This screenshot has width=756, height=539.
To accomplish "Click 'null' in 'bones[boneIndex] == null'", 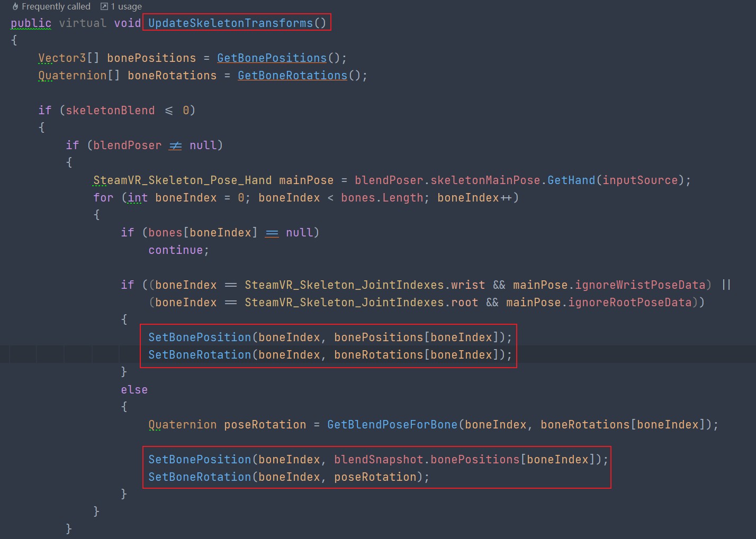I will click(x=300, y=232).
